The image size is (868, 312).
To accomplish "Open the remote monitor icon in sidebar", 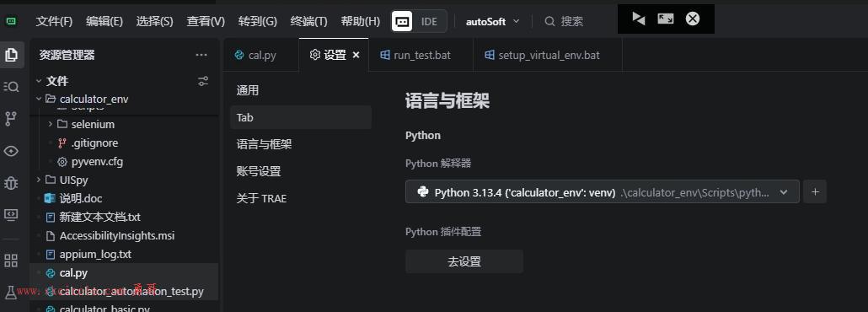I will coord(11,214).
